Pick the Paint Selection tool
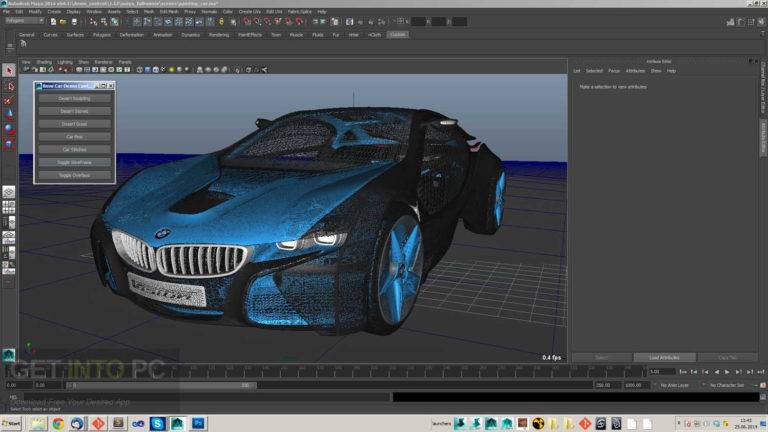Image resolution: width=768 pixels, height=432 pixels. pyautogui.click(x=9, y=101)
